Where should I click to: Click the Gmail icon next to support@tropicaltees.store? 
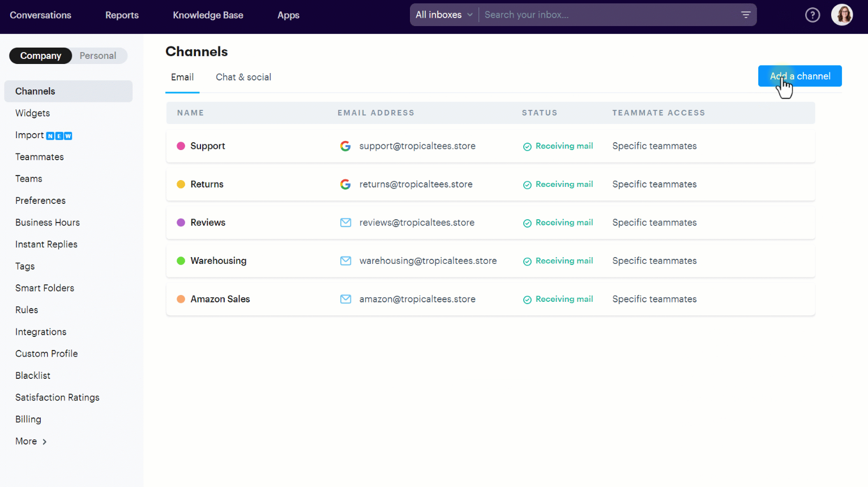coord(345,146)
